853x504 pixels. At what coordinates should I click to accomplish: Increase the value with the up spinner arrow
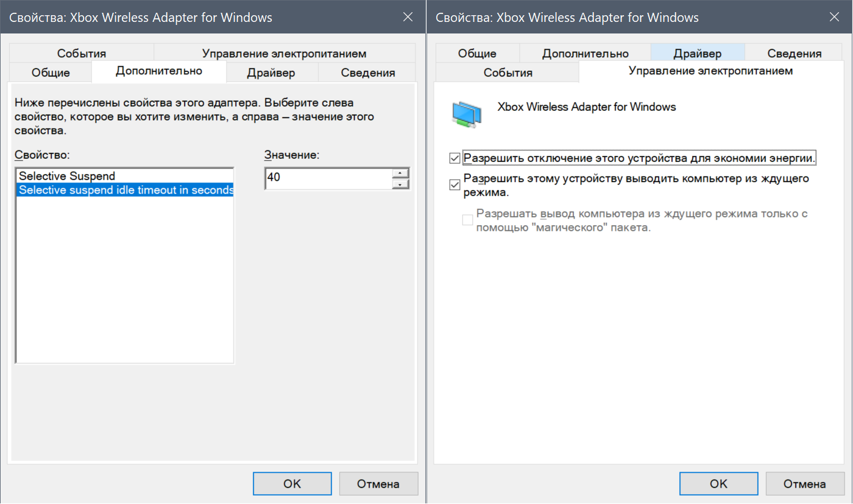coord(400,173)
